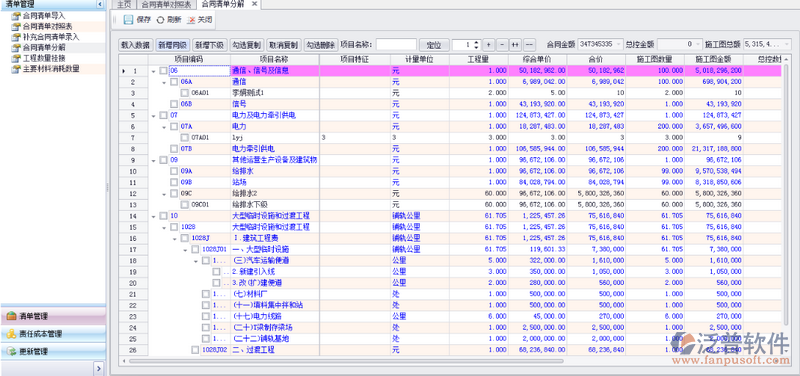Viewport: 800px width, 376px height.
Task: Tick the checkbox for row 06 通信、信号及信息
Action: coord(163,71)
